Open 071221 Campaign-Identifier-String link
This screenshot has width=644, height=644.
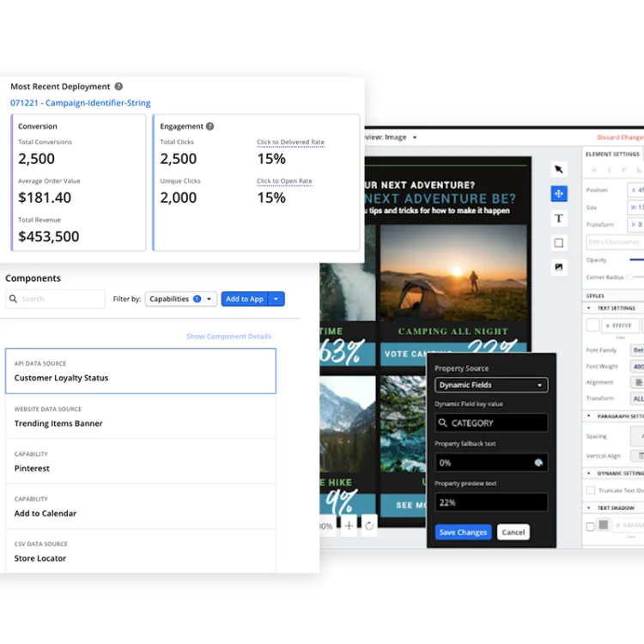tap(81, 103)
